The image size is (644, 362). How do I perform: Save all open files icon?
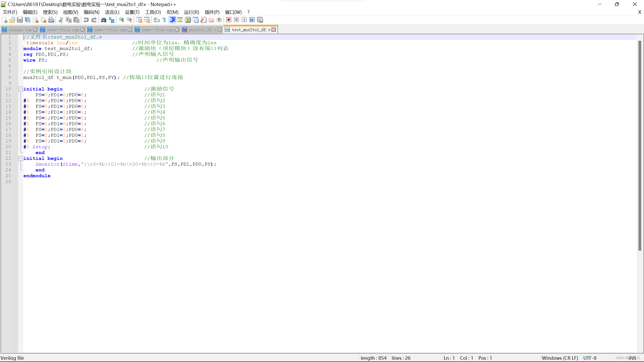(x=28, y=20)
